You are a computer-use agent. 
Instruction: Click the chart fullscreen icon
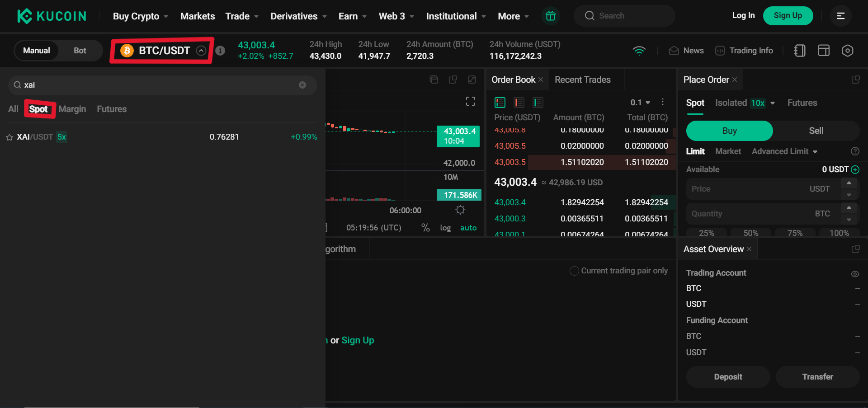(471, 101)
